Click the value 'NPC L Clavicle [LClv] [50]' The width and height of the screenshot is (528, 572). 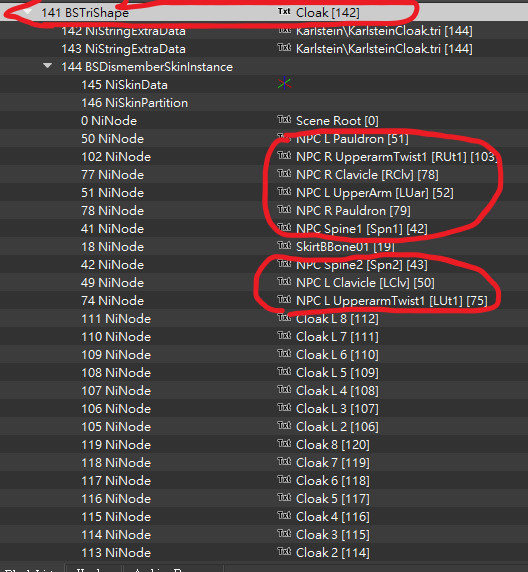(365, 283)
